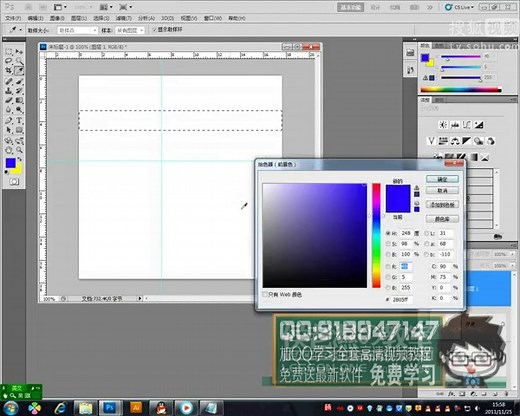This screenshot has width=520, height=416.
Task: Select the Zoom tool in toolbox
Action: [x=19, y=150]
